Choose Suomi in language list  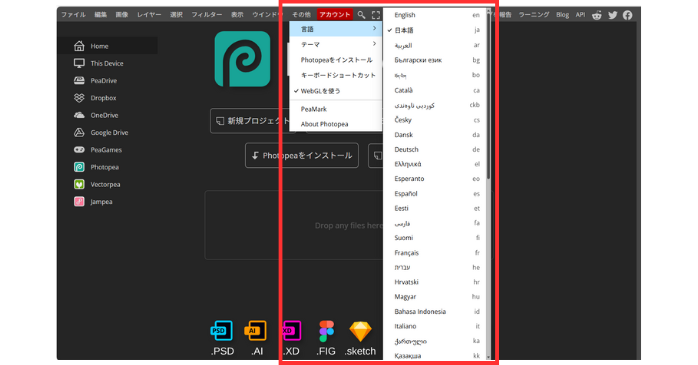pyautogui.click(x=434, y=238)
